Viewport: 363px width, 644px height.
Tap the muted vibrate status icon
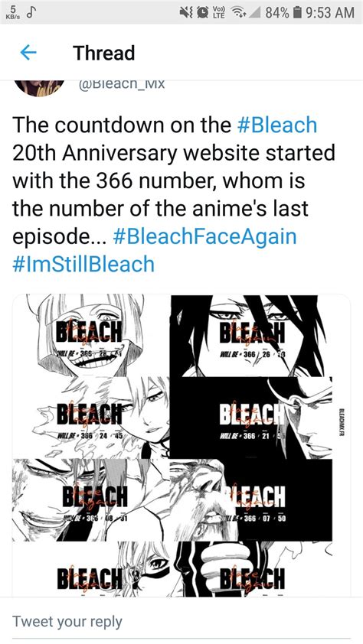click(x=187, y=13)
